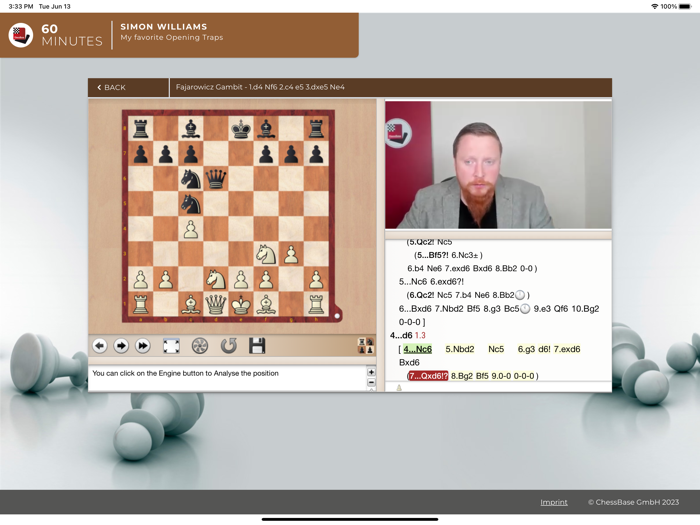Select the white knight on d2
This screenshot has width=700, height=525.
pyautogui.click(x=216, y=279)
